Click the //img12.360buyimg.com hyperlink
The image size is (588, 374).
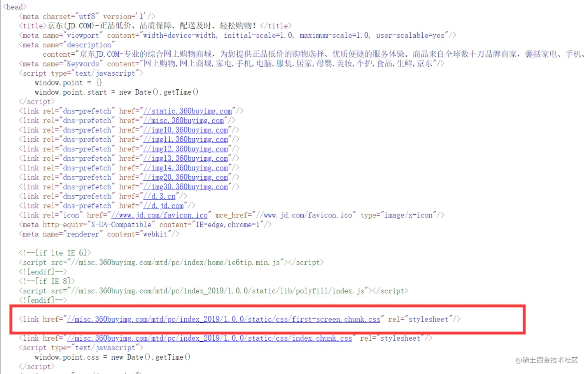[185, 149]
